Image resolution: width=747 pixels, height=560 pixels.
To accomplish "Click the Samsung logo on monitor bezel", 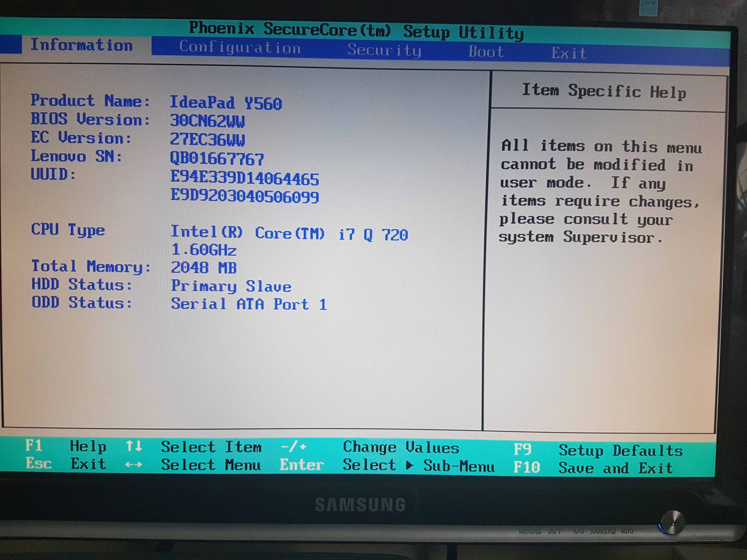I will pos(360,505).
